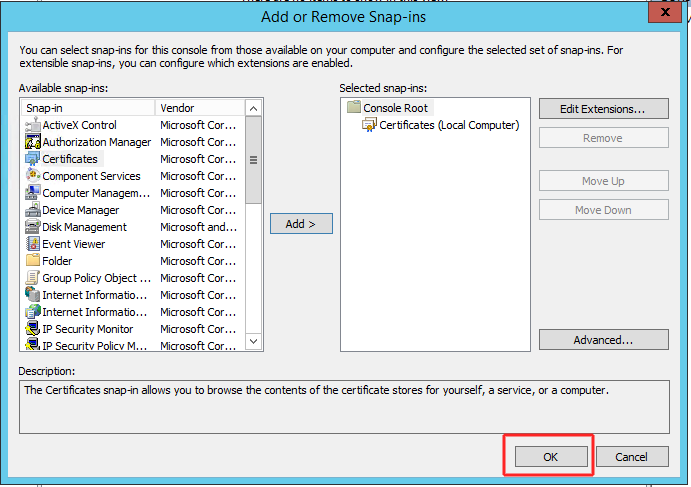
Task: Open the Advanced options button
Action: pos(603,340)
